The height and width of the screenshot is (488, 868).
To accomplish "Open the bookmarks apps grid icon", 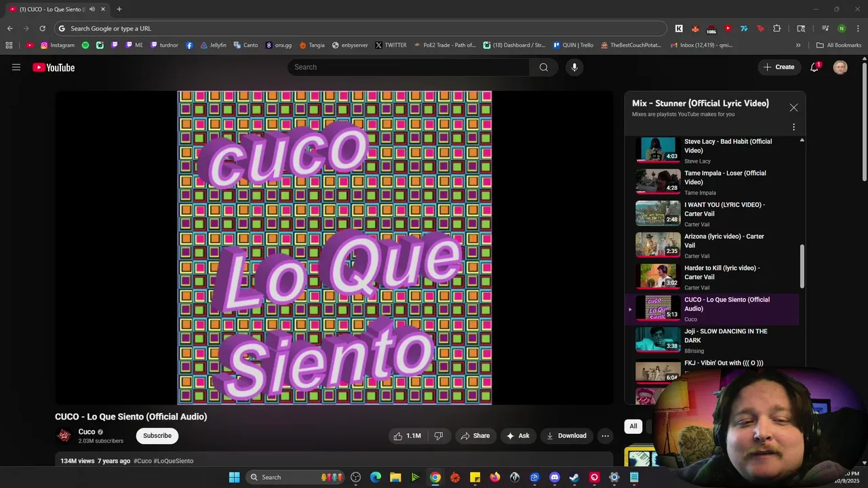I will coord(9,45).
